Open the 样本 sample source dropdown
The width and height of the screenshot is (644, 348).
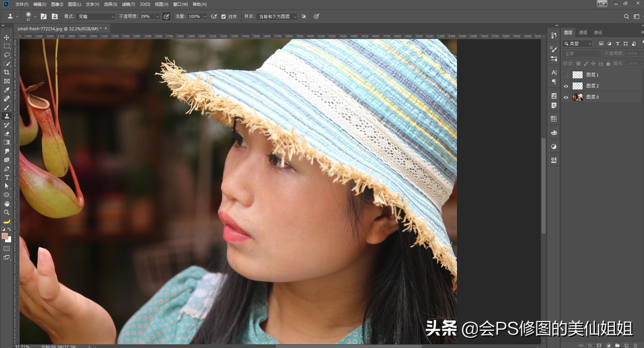276,16
